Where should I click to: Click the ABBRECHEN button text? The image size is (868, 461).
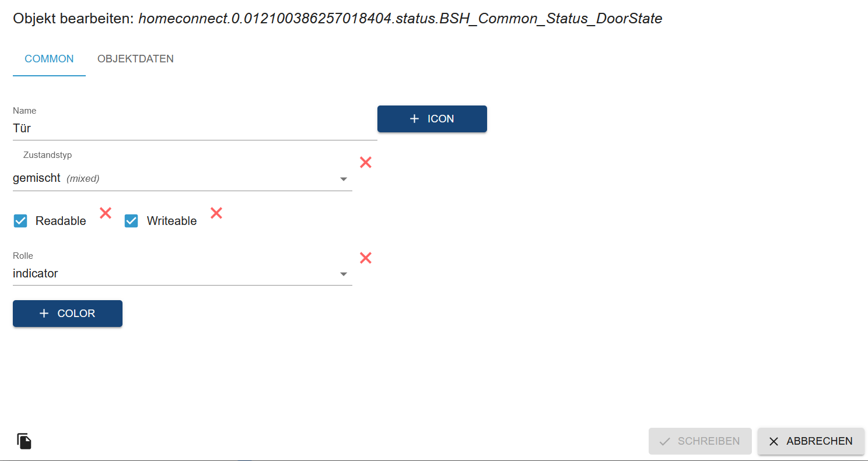pos(820,441)
